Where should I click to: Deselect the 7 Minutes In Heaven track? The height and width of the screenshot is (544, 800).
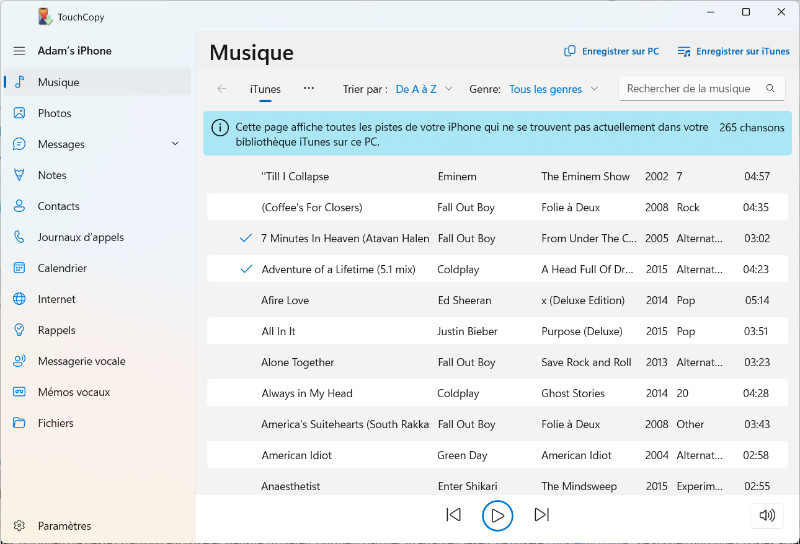tap(246, 238)
